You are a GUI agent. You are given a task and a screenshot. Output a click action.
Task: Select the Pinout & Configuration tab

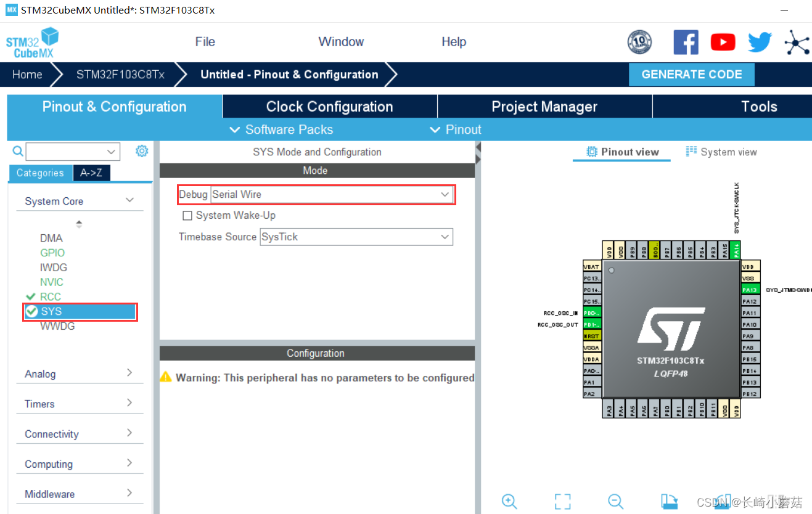[114, 106]
